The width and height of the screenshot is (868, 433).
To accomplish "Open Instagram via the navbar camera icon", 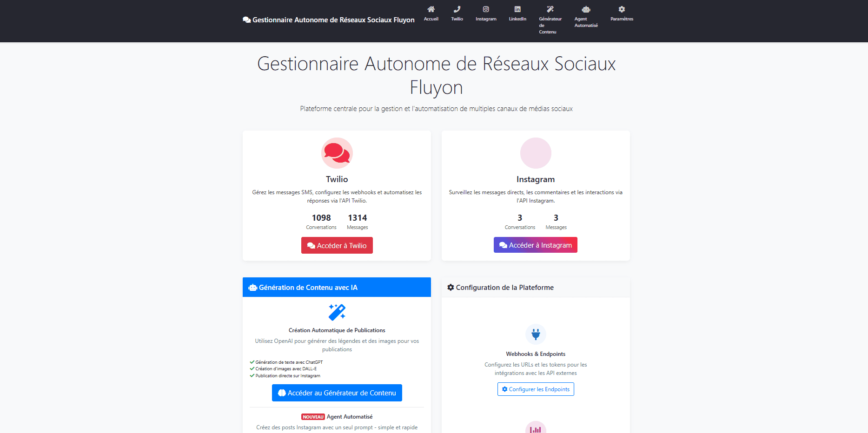I will tap(486, 9).
